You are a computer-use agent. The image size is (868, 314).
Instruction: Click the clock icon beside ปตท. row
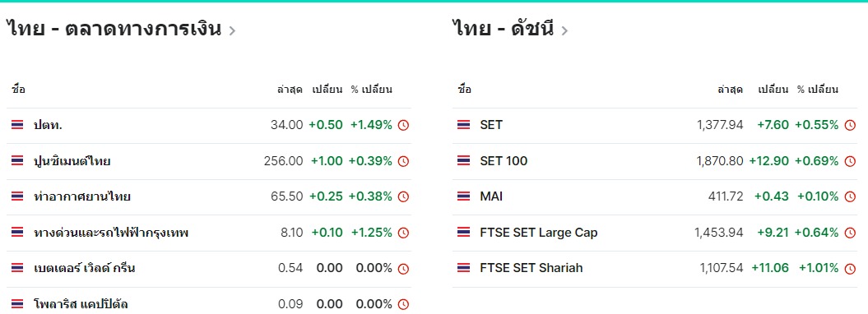pyautogui.click(x=403, y=126)
